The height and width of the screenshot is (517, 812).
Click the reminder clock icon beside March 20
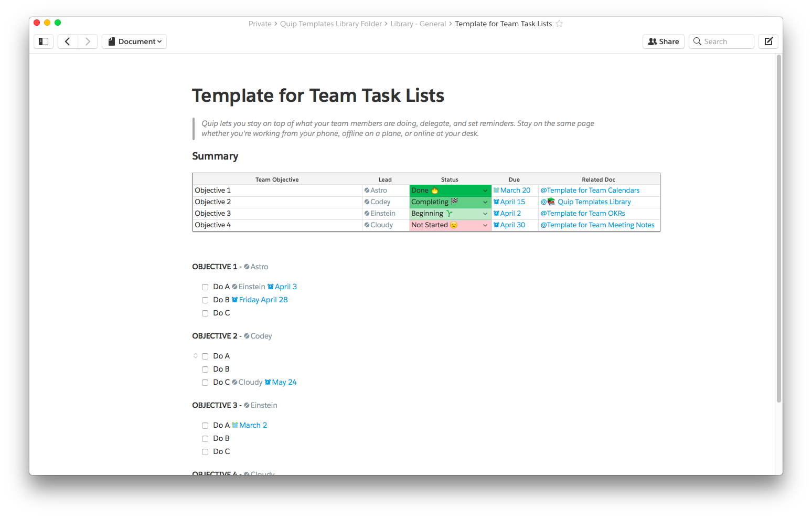[x=496, y=191]
